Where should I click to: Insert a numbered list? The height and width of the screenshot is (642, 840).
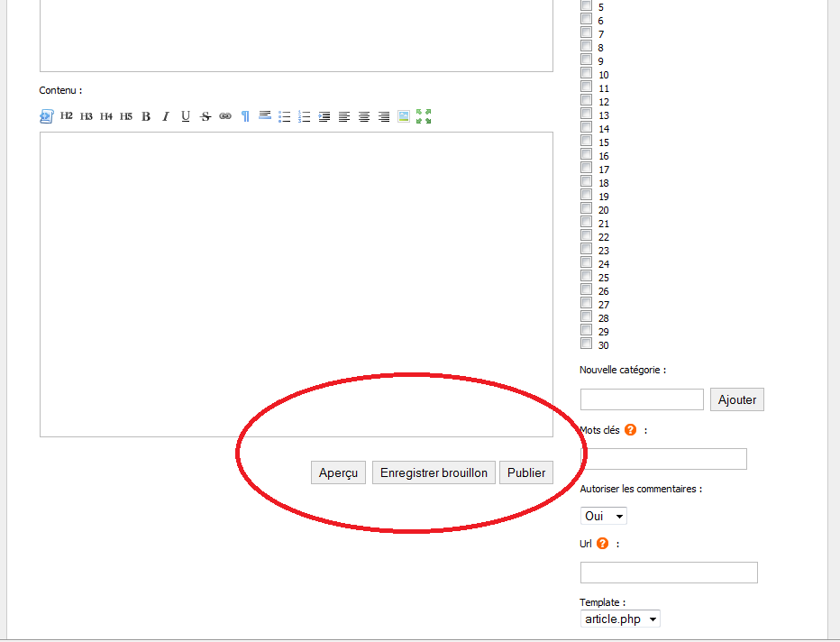coord(305,116)
